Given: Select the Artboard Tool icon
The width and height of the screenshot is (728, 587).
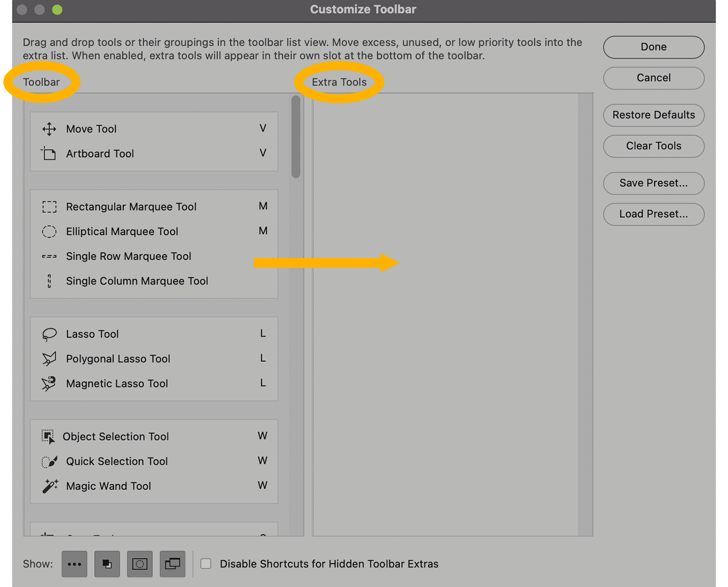Looking at the screenshot, I should pyautogui.click(x=49, y=154).
